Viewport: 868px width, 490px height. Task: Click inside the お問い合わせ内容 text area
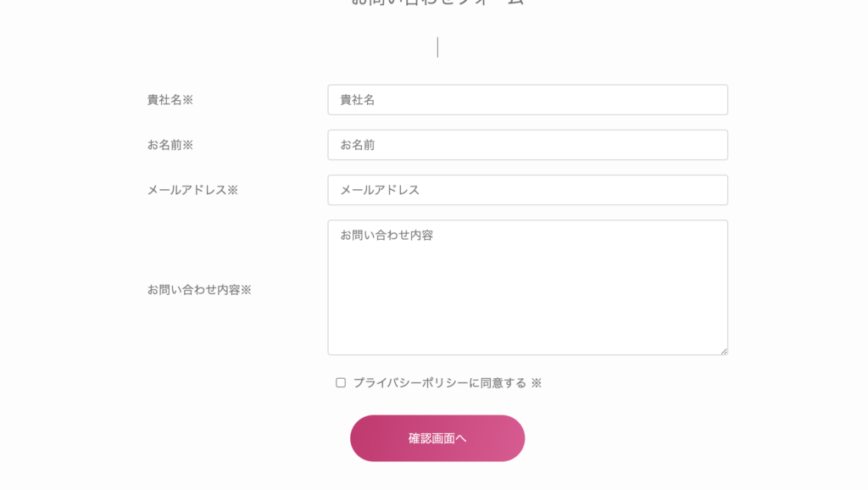click(527, 287)
